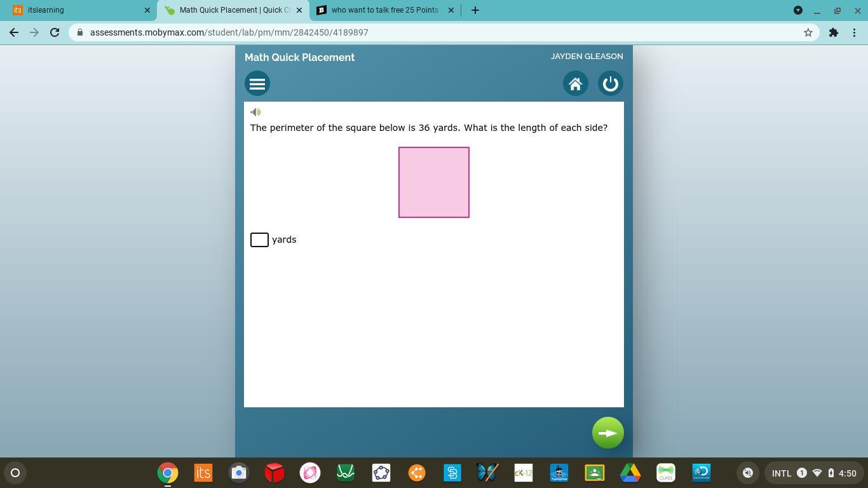The width and height of the screenshot is (868, 488).
Task: Click the student name JAYDEN GLEASON
Action: [x=587, y=57]
